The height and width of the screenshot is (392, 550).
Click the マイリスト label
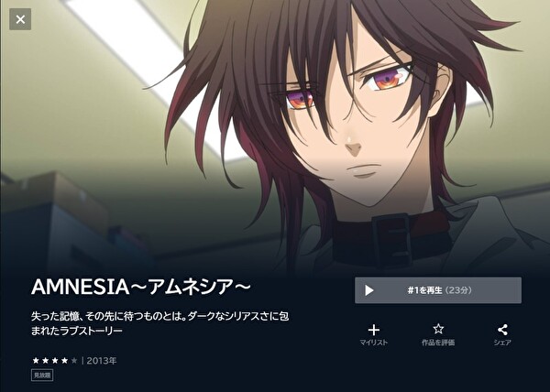tap(374, 343)
